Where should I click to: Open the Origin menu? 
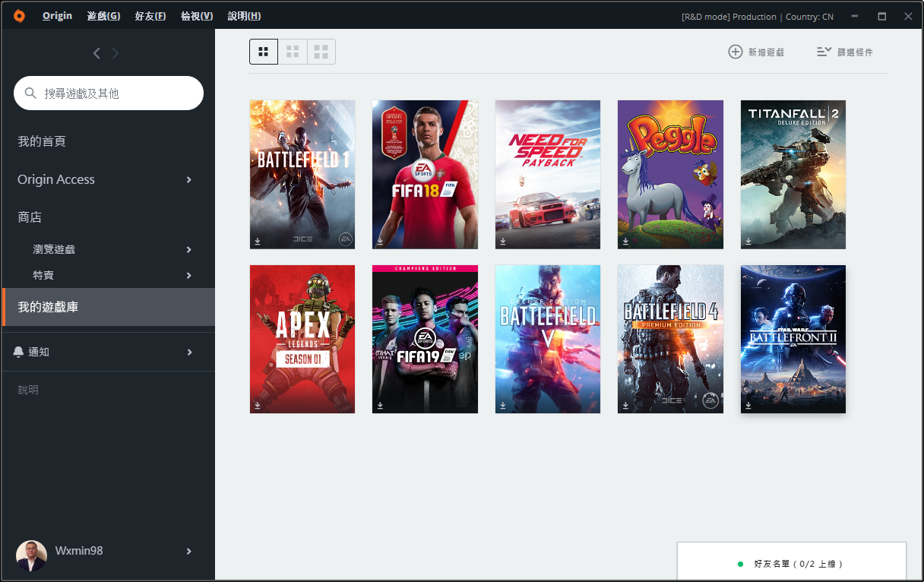(x=58, y=16)
